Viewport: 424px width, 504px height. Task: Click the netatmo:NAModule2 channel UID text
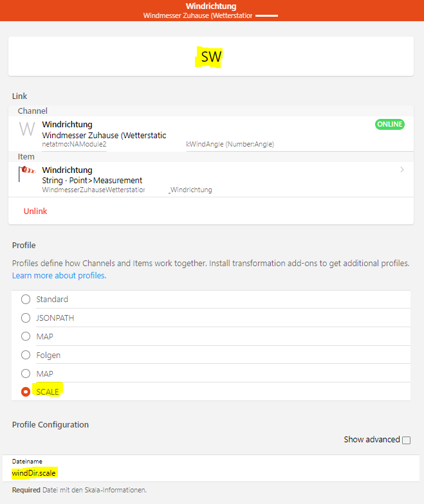[x=74, y=145]
